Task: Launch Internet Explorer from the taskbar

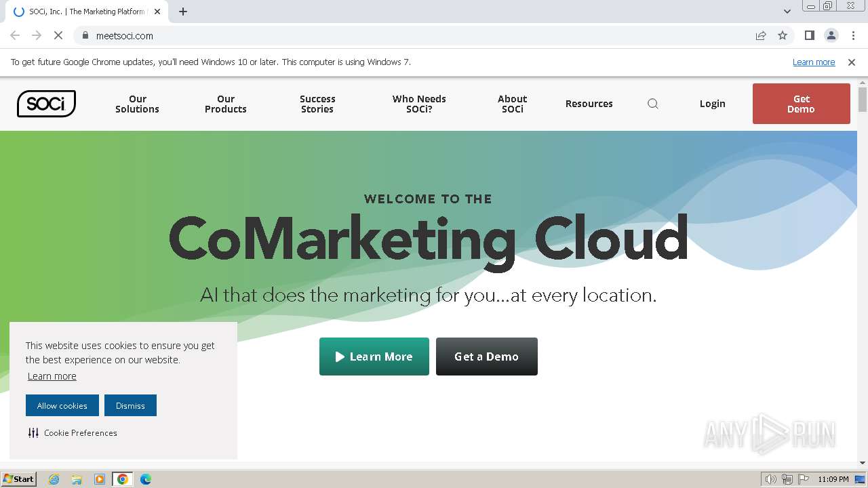Action: pos(54,479)
